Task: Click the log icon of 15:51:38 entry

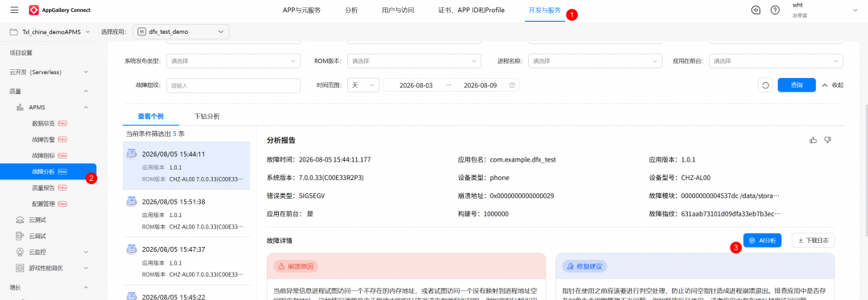Action: [x=132, y=202]
